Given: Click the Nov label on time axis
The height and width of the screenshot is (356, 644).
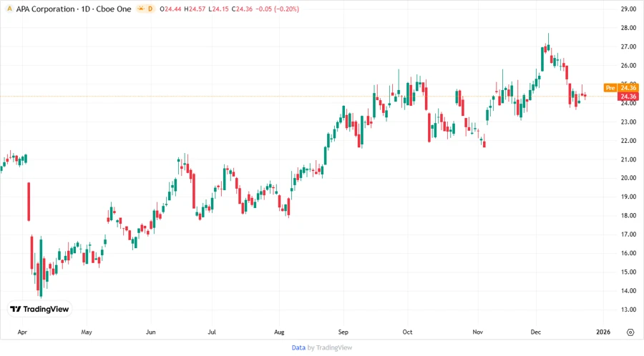Looking at the screenshot, I should coord(478,332).
